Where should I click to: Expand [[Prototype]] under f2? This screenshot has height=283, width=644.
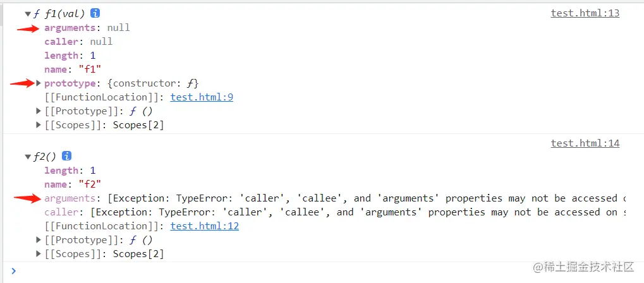39,240
